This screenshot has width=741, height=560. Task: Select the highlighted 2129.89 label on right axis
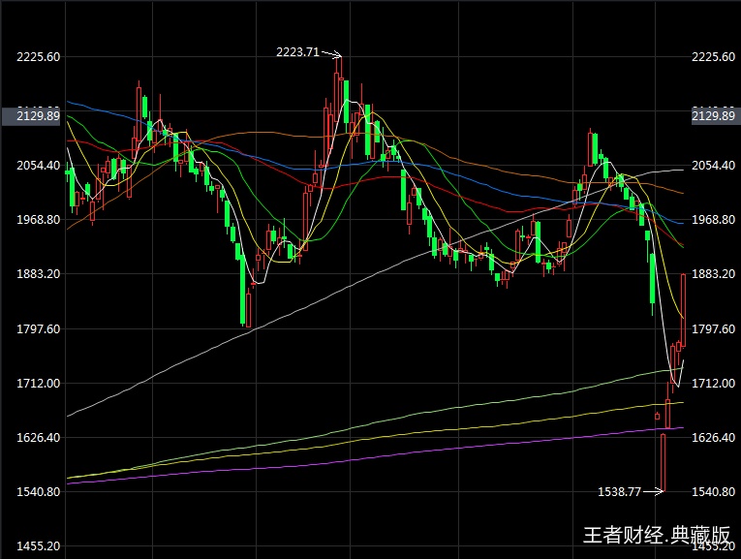coord(716,116)
